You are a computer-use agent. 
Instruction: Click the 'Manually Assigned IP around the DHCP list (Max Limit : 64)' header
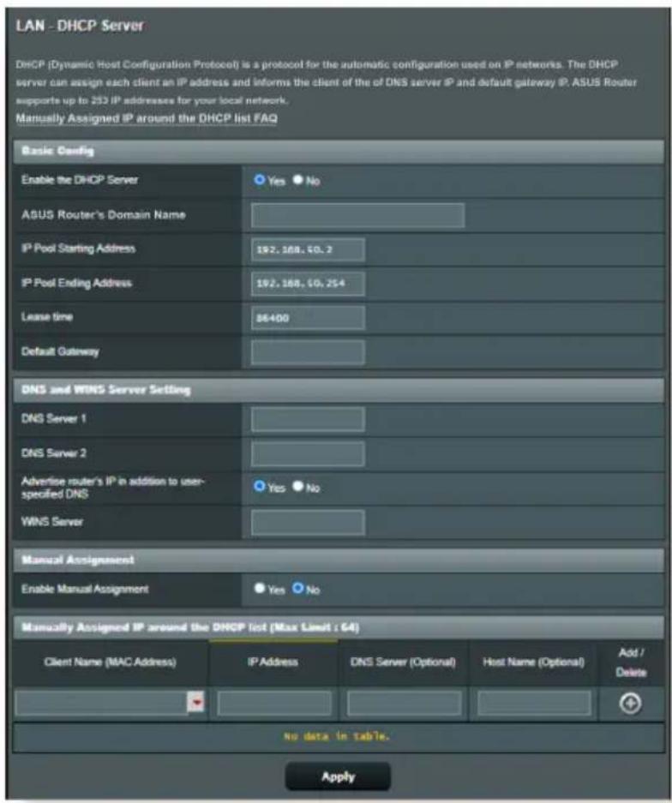[x=339, y=627]
